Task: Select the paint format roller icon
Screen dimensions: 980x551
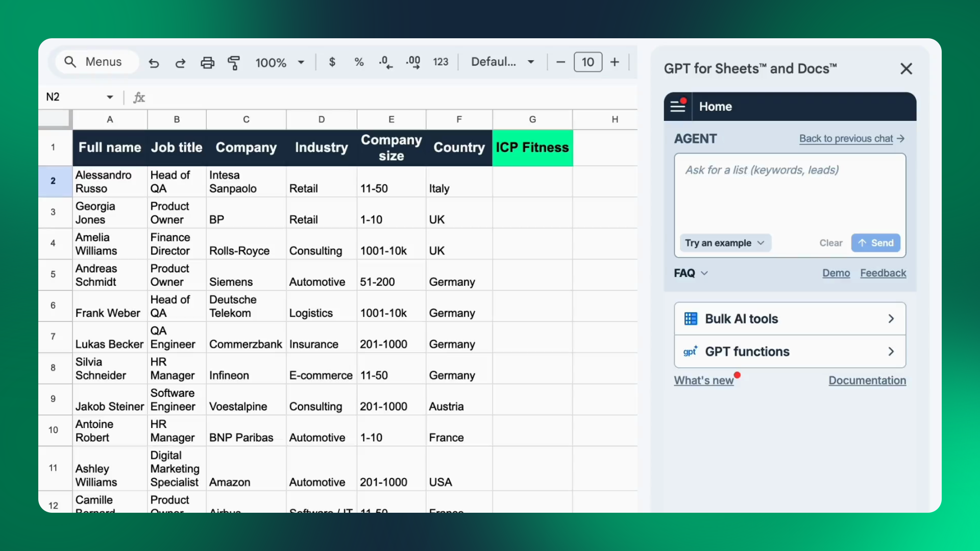Action: coord(234,63)
